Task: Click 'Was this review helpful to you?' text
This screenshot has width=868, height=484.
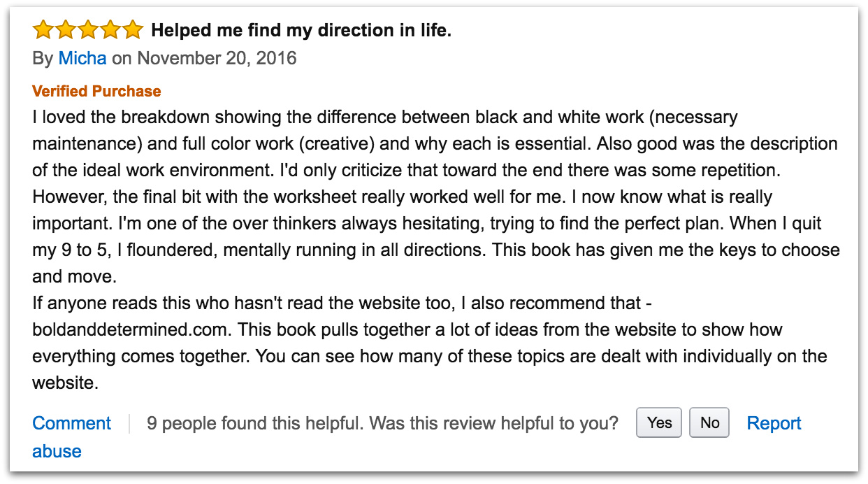Action: point(493,423)
